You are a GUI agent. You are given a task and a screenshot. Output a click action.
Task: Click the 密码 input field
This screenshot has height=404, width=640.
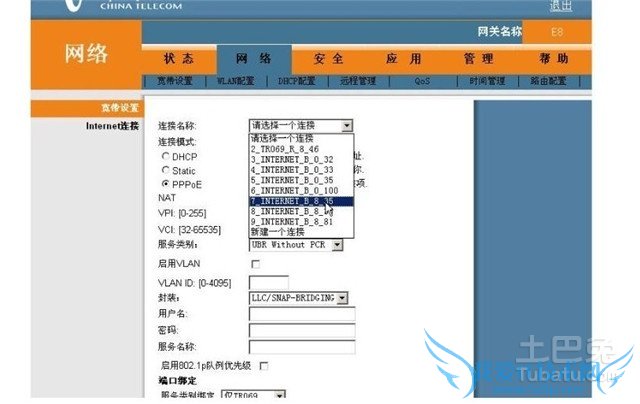[x=302, y=330]
